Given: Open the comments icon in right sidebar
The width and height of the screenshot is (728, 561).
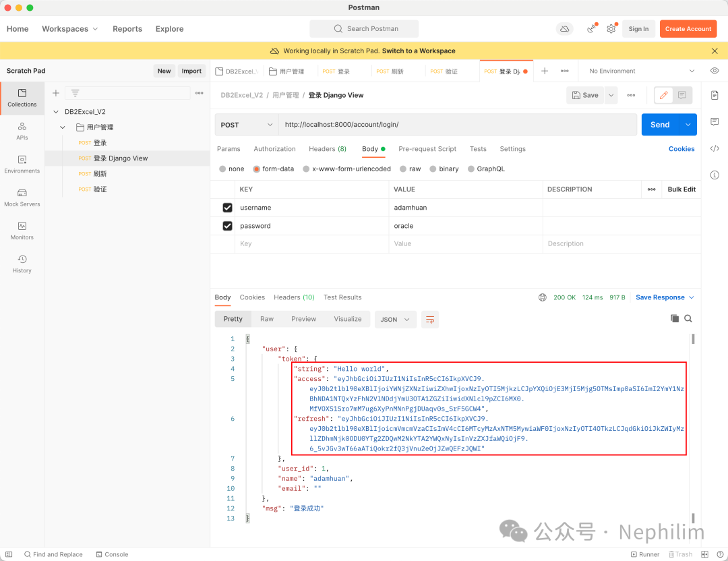Looking at the screenshot, I should [715, 121].
